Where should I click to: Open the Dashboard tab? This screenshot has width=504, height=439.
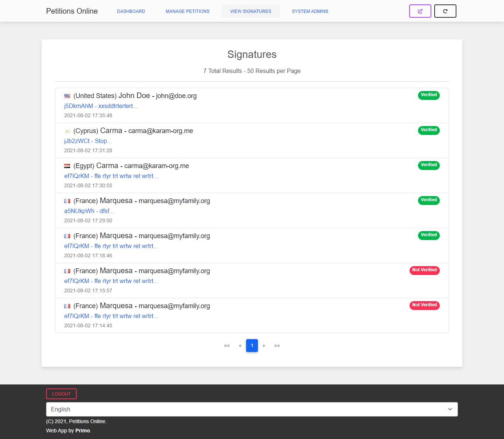tap(131, 11)
